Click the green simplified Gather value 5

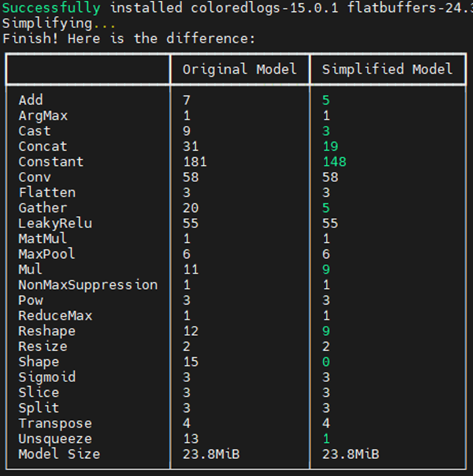click(x=326, y=208)
